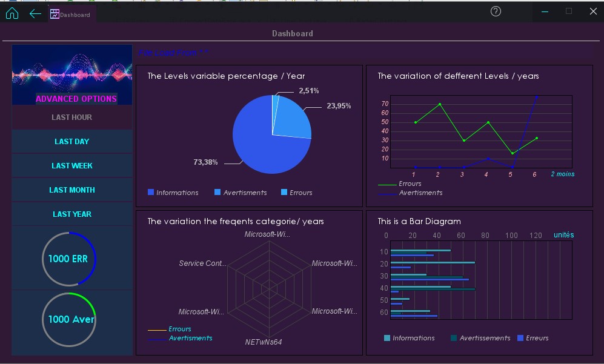Show LAST WEEK statistics
This screenshot has height=364, width=604.
coord(72,165)
